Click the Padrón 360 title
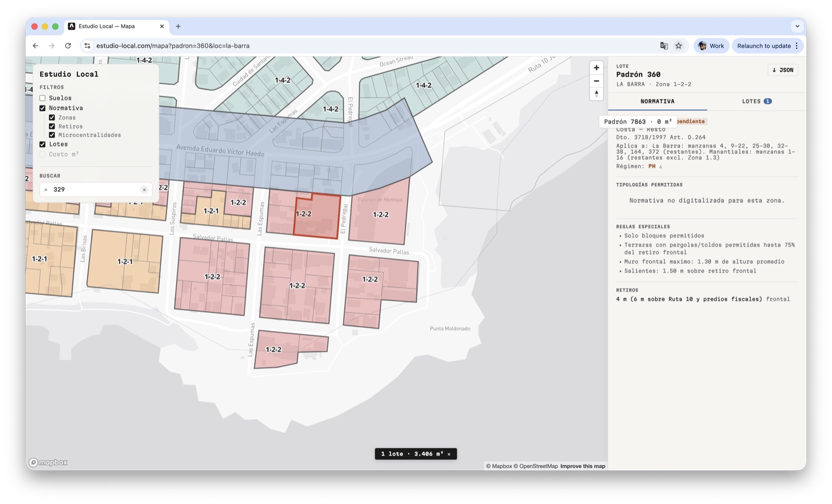The height and width of the screenshot is (504, 832). click(638, 74)
